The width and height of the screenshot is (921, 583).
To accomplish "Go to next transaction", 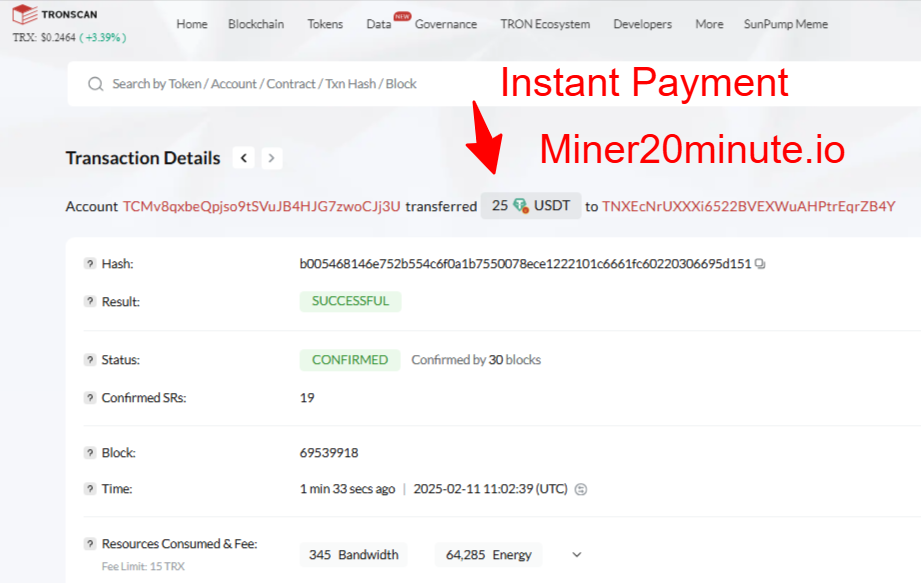I will pos(271,158).
